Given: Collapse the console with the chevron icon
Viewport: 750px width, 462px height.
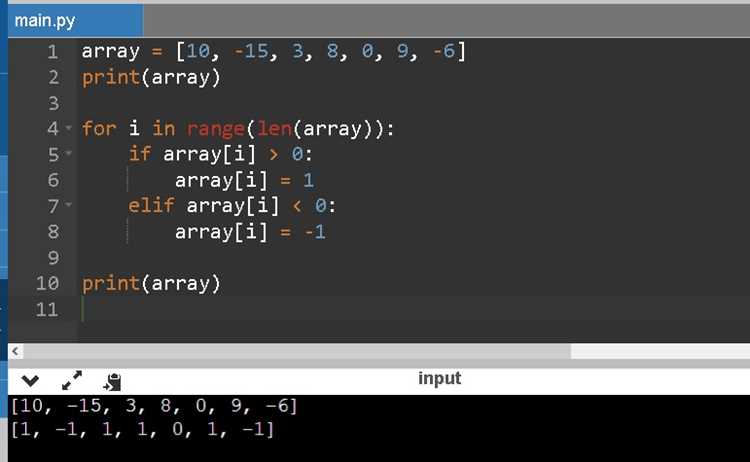Looking at the screenshot, I should (30, 381).
